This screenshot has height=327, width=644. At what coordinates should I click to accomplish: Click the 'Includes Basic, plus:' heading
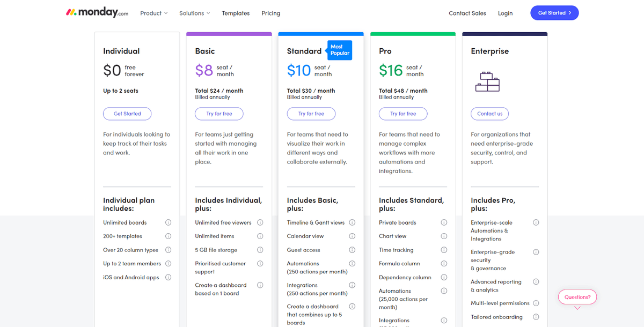coord(312,204)
